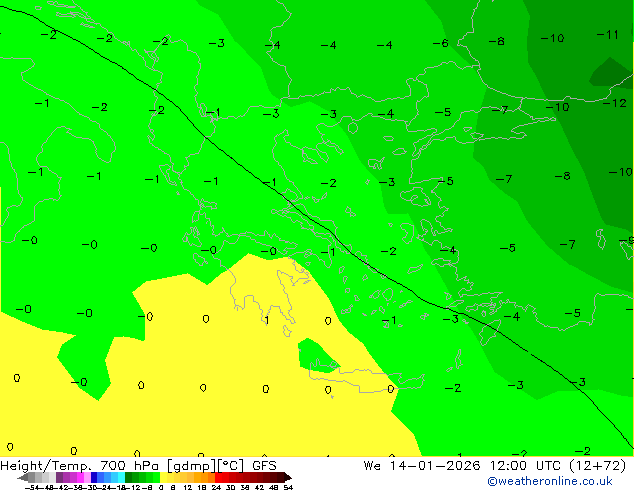Click the '-12' temperature value on the map

[615, 103]
